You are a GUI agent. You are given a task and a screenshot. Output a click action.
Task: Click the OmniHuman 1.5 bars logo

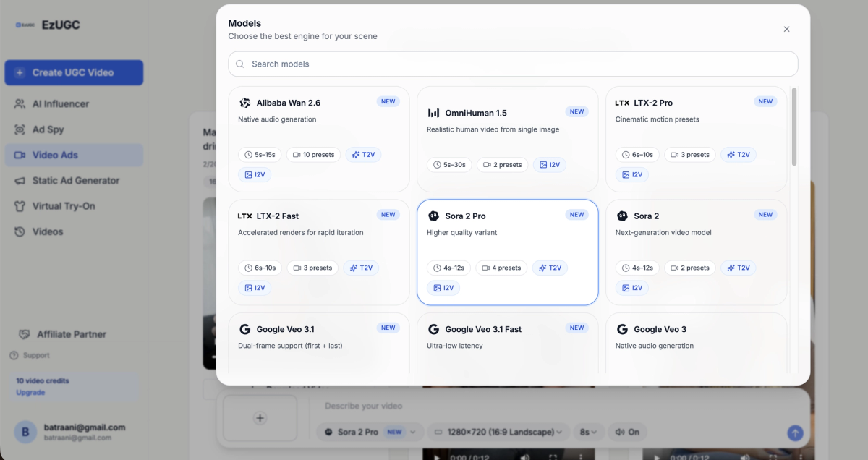pyautogui.click(x=433, y=113)
